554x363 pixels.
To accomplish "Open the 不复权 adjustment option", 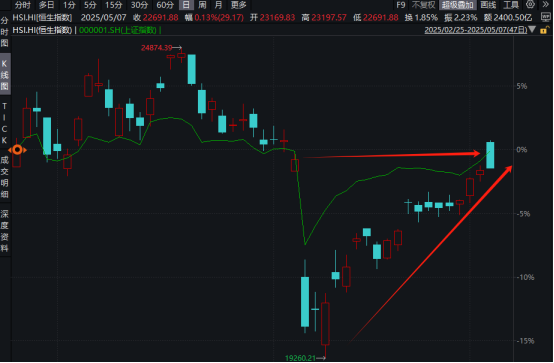I will pyautogui.click(x=423, y=5).
